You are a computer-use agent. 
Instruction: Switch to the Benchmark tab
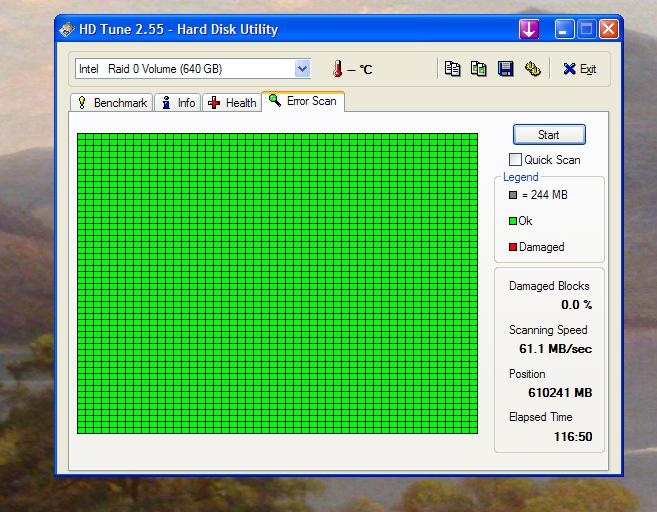[x=111, y=103]
